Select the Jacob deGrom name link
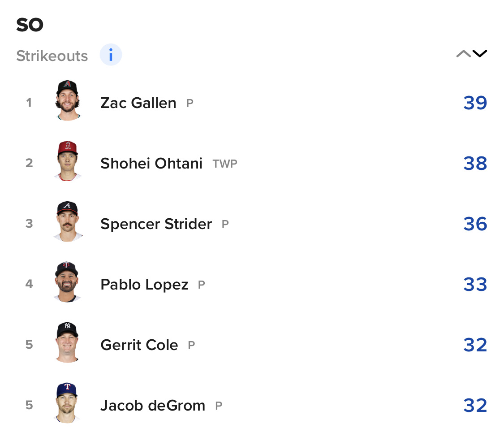This screenshot has height=437, width=504. (x=153, y=406)
